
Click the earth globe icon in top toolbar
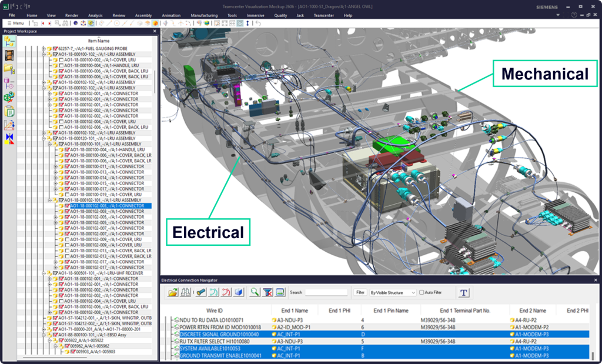(x=207, y=23)
